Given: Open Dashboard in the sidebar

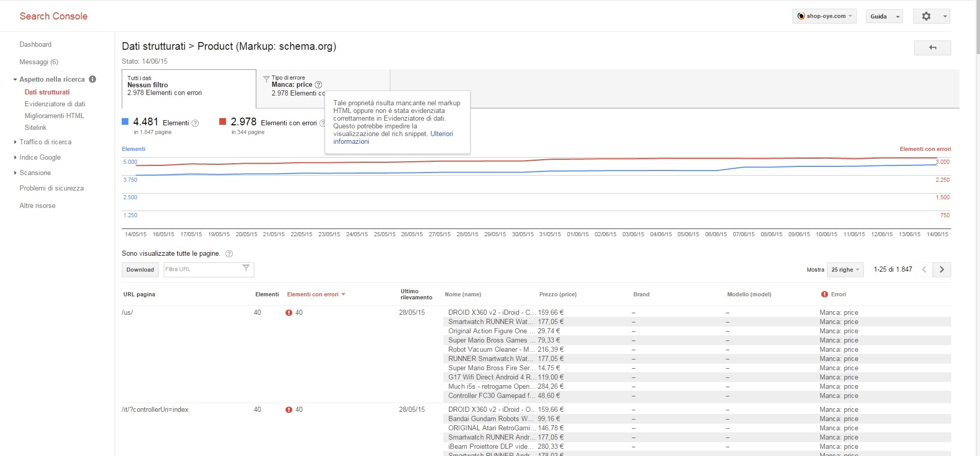Looking at the screenshot, I should (x=35, y=45).
